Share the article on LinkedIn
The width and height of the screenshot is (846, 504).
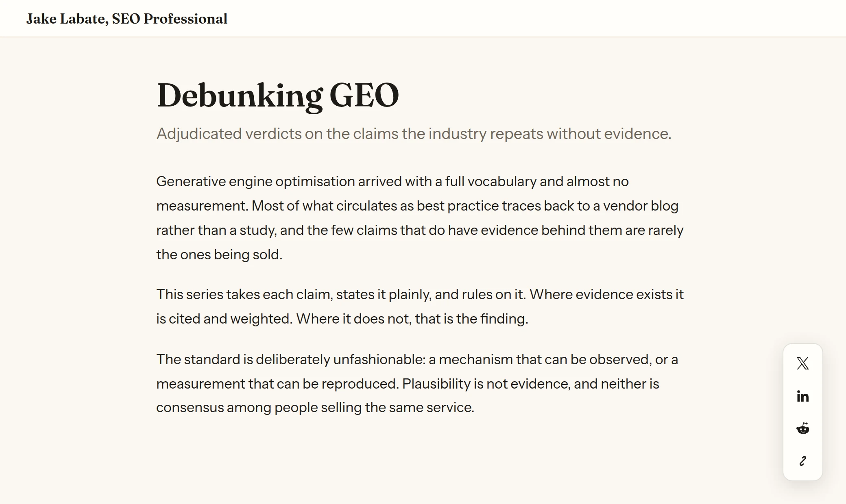point(802,396)
